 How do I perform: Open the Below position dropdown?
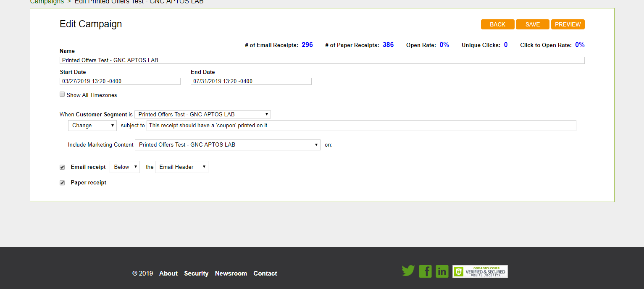(125, 167)
